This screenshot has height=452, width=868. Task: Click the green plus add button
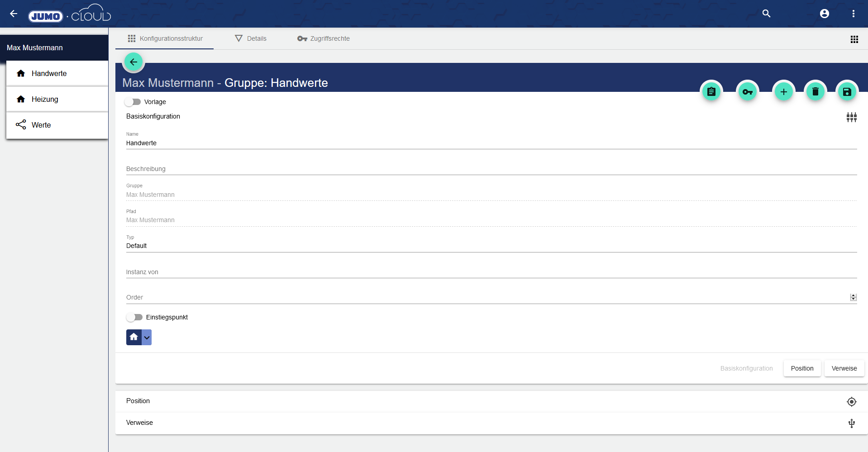[x=783, y=92]
